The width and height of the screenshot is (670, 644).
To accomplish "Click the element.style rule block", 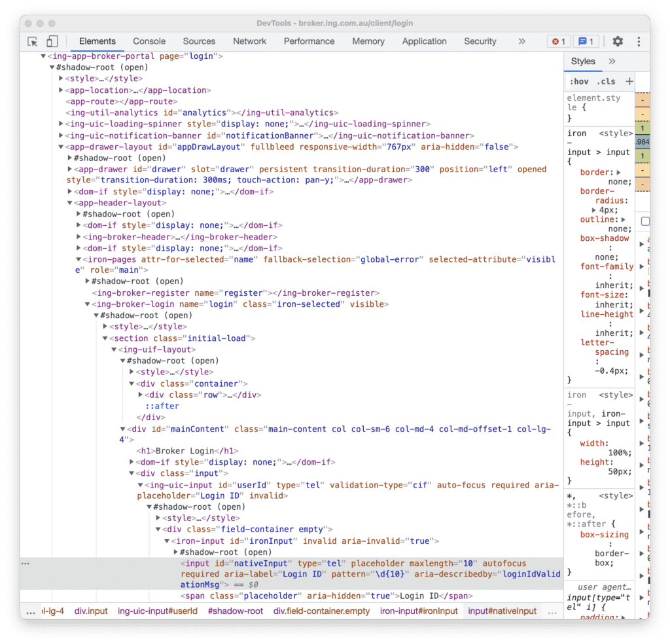I will click(x=599, y=108).
